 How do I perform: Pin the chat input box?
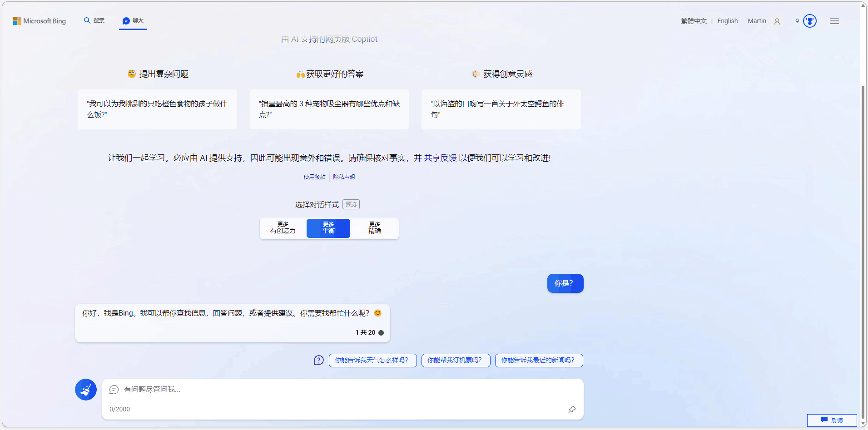(x=572, y=409)
